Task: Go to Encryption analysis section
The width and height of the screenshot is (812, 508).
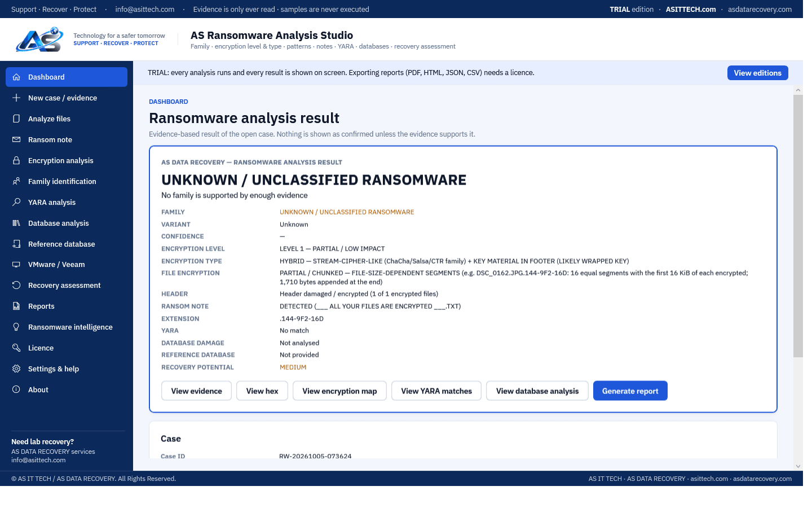Action: pyautogui.click(x=67, y=161)
